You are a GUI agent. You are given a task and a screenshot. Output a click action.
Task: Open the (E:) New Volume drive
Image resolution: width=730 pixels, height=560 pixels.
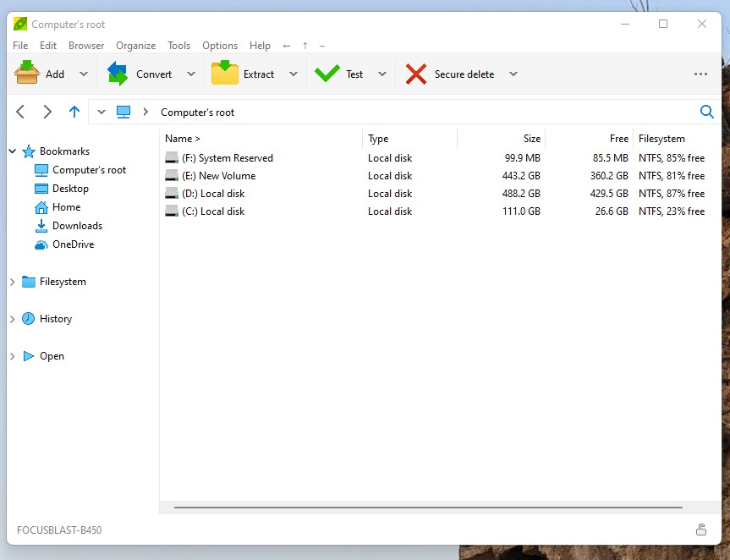pos(218,175)
